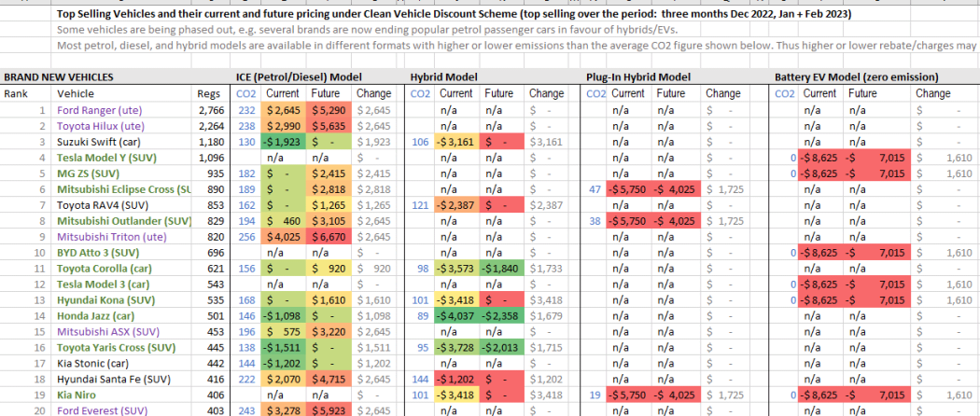Click the "Tesla Model 3 (car)" cell
Image resolution: width=980 pixels, height=416 pixels.
click(x=122, y=284)
